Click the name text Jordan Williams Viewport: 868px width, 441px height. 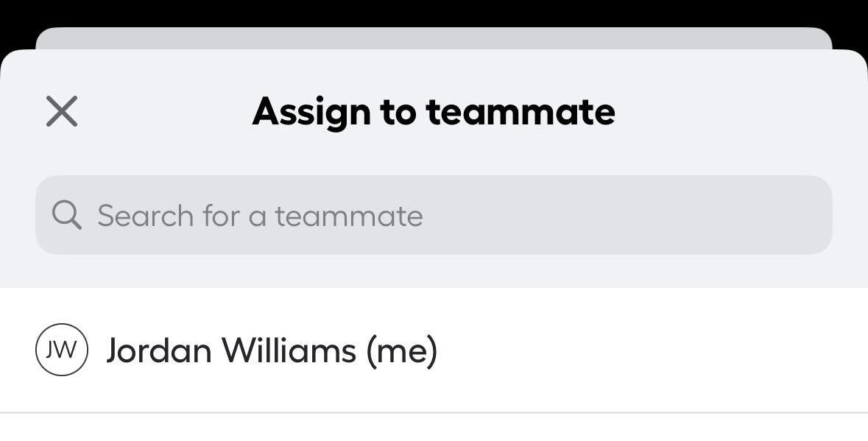(x=231, y=350)
